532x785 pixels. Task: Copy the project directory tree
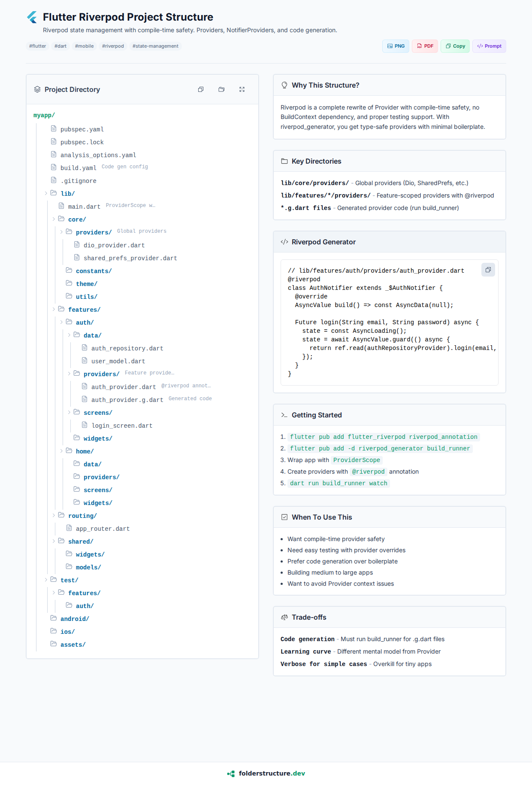[201, 89]
